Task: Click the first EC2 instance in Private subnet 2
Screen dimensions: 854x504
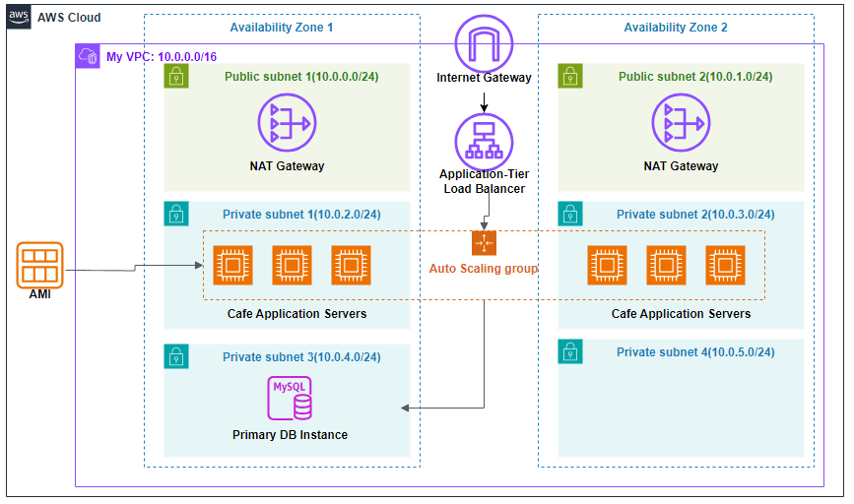Action: [607, 265]
